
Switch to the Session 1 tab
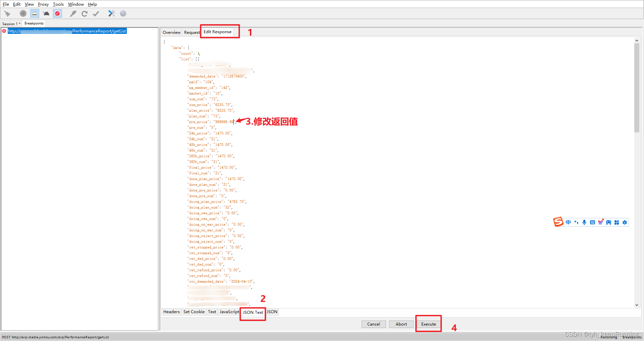tap(11, 23)
